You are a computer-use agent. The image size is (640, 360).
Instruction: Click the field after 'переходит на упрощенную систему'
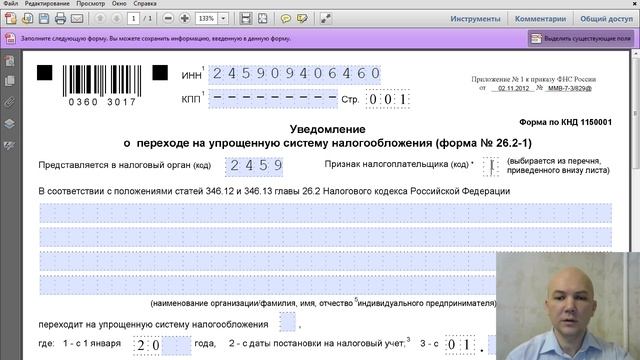[x=287, y=322]
